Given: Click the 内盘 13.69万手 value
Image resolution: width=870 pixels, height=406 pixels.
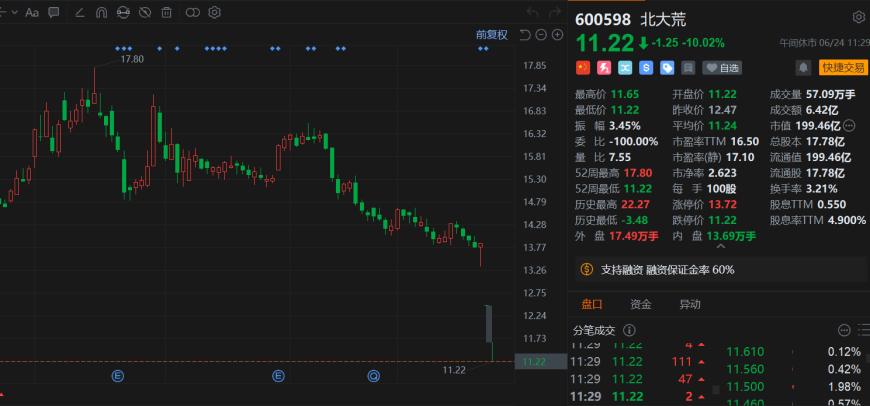Looking at the screenshot, I should 731,236.
